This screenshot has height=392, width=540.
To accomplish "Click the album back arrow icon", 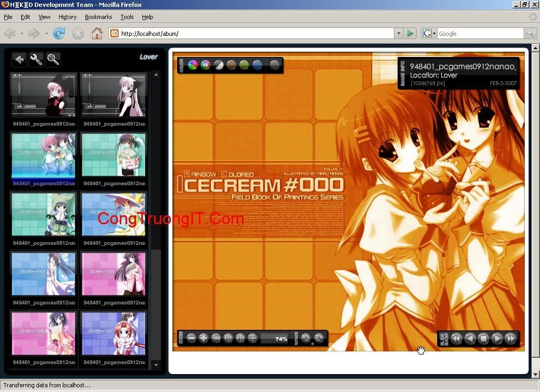I will (20, 60).
